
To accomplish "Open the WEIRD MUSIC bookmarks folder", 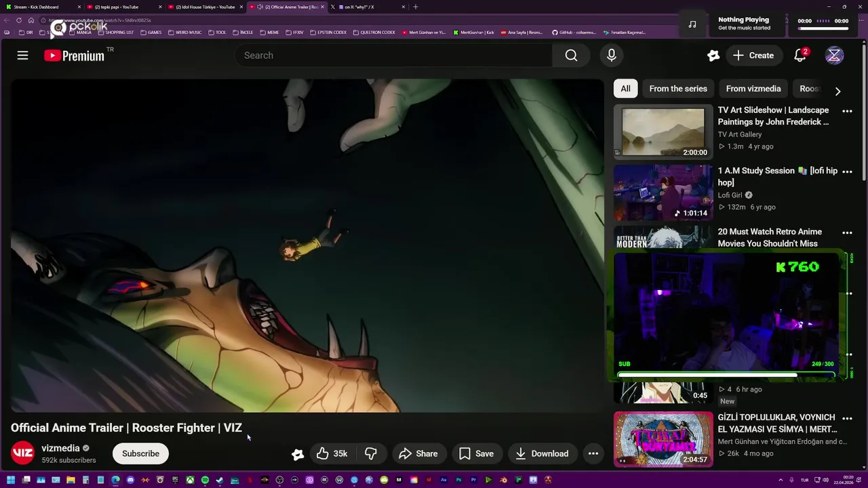I will coord(184,33).
